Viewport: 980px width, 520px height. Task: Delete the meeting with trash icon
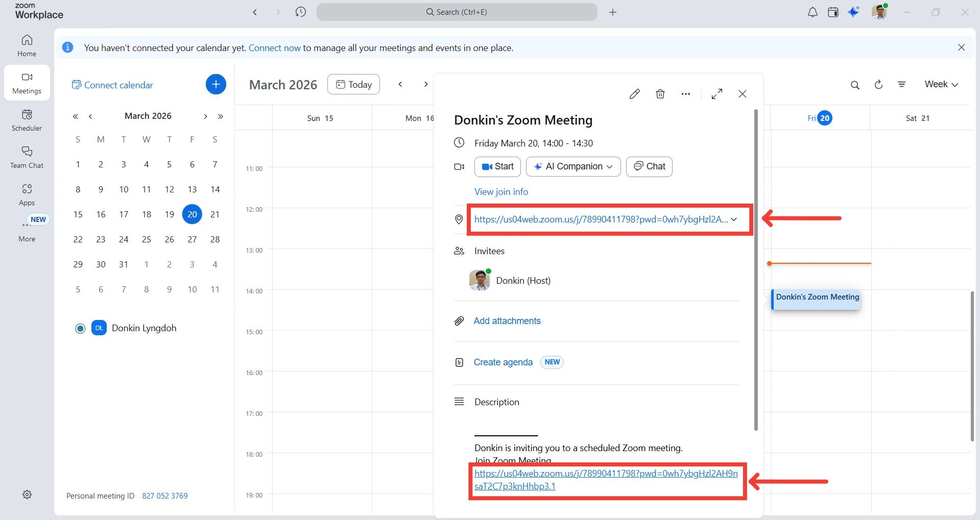(x=660, y=94)
